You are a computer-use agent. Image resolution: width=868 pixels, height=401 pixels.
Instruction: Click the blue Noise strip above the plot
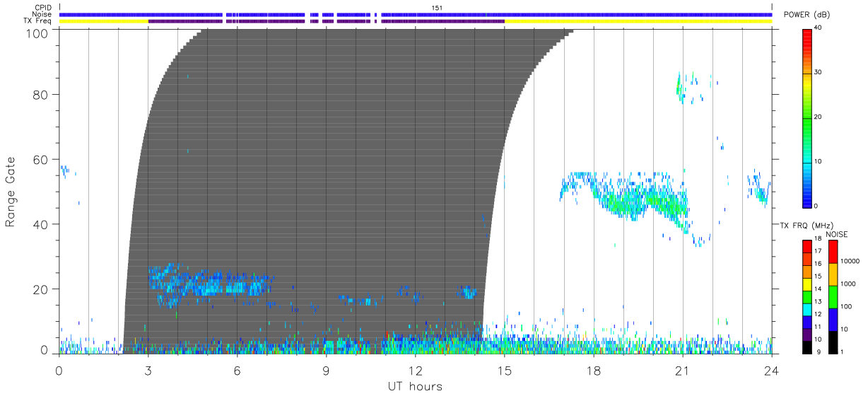tap(416, 14)
